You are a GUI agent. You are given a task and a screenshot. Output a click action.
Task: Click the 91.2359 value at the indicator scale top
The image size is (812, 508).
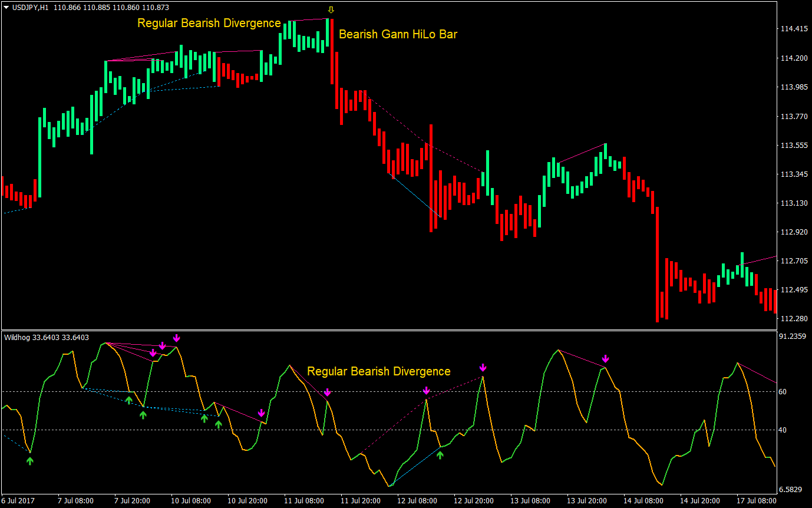pyautogui.click(x=792, y=337)
